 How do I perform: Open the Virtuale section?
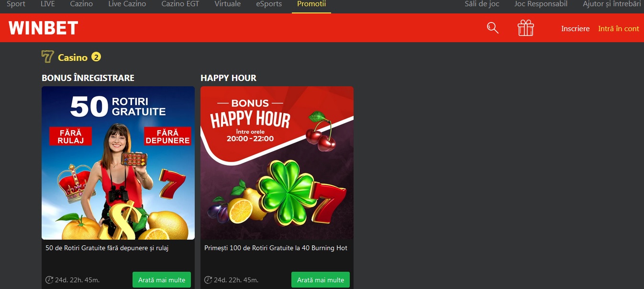point(228,4)
